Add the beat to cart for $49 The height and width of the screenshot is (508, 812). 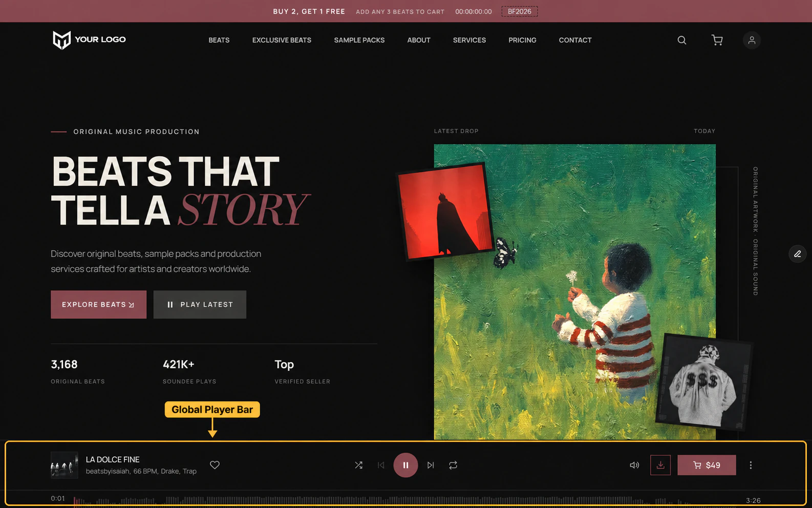point(707,465)
